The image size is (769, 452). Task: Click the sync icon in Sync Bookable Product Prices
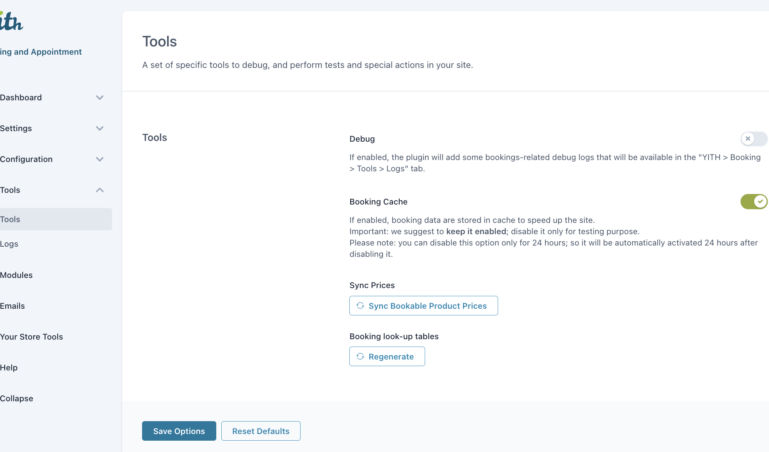360,306
